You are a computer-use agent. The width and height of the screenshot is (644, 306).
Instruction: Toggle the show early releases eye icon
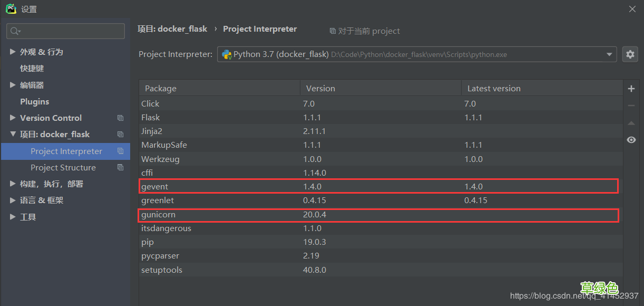tap(631, 140)
